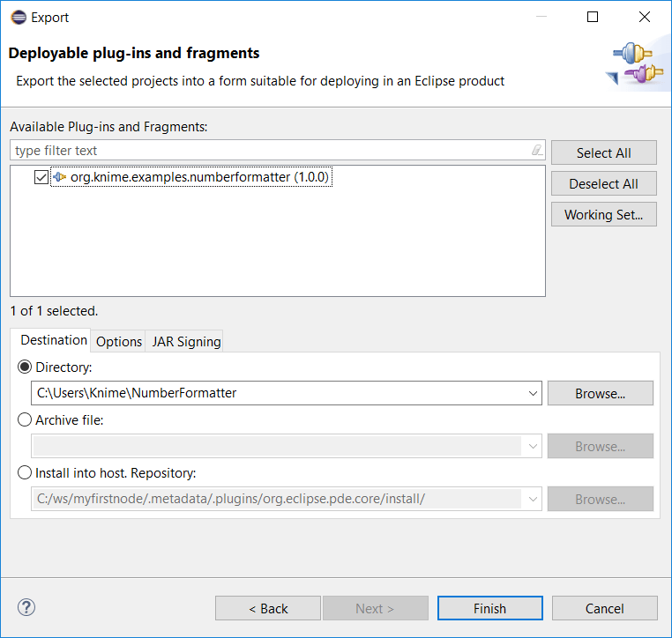Maximize the Export dialog window

click(x=593, y=17)
